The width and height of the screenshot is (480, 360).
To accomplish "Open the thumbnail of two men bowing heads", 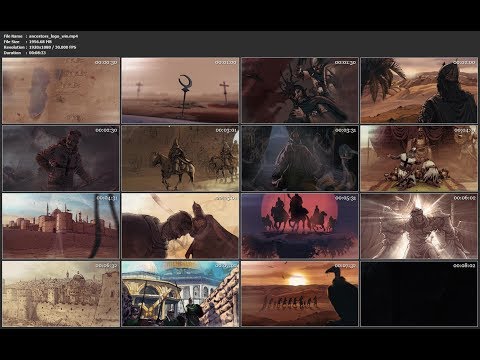I will [x=180, y=226].
